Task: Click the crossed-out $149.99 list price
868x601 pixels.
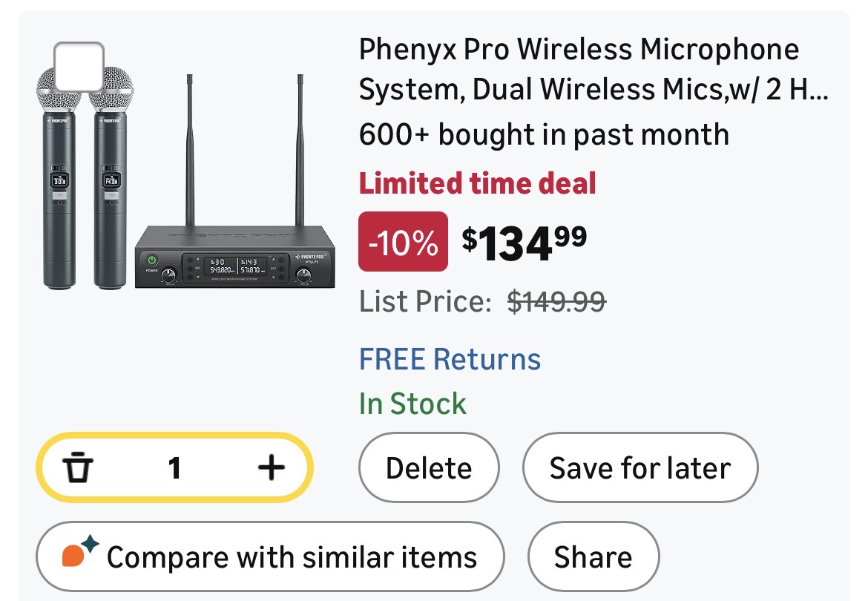Action: 556,301
